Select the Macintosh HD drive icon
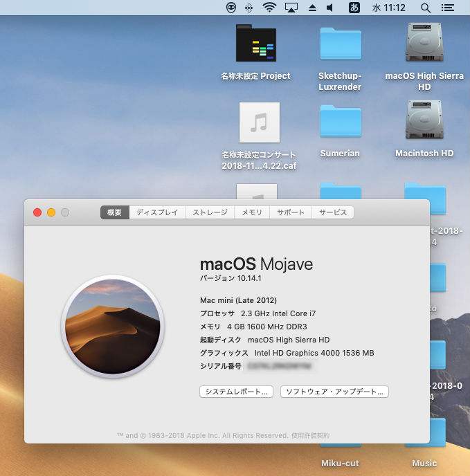The image size is (470, 476). pyautogui.click(x=424, y=120)
